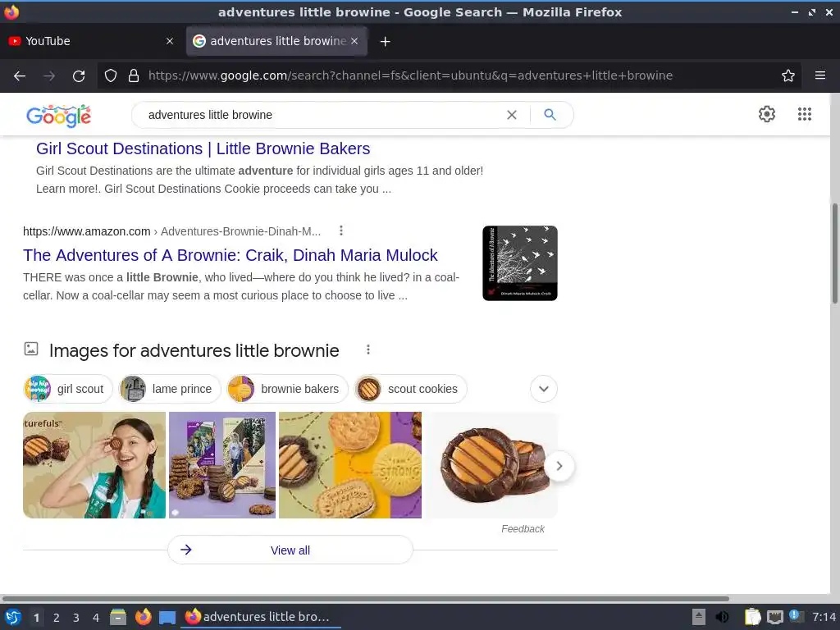Open the Google apps grid
The height and width of the screenshot is (630, 840).
(804, 114)
